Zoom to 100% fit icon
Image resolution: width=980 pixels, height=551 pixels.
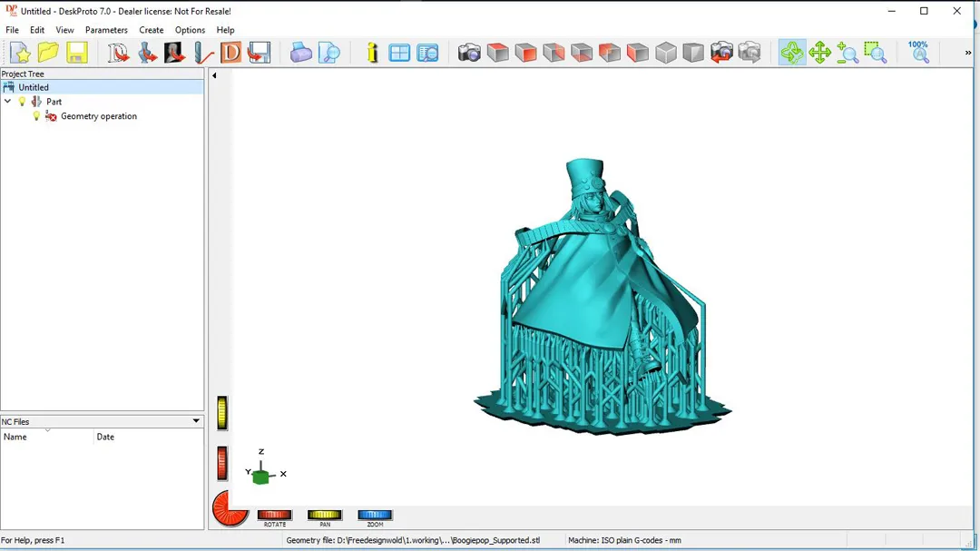(918, 53)
